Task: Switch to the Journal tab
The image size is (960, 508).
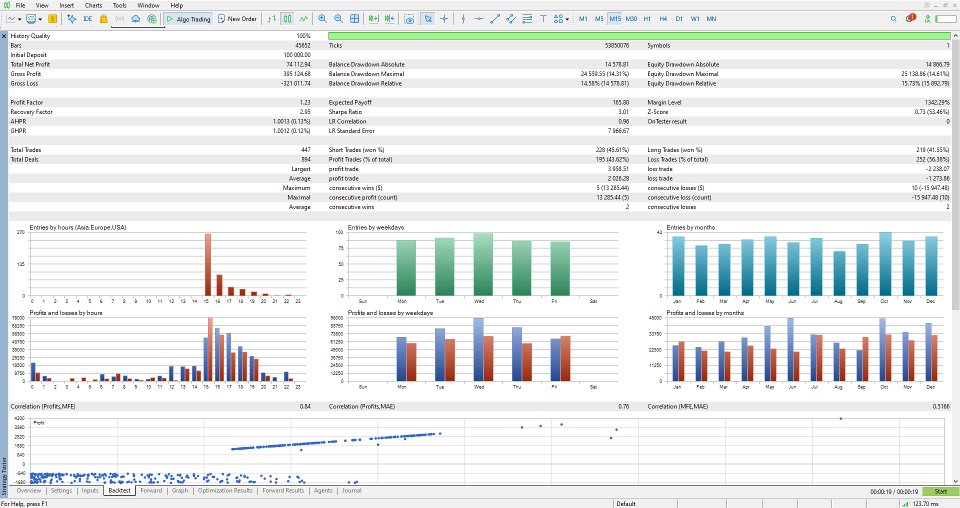Action: 351,491
